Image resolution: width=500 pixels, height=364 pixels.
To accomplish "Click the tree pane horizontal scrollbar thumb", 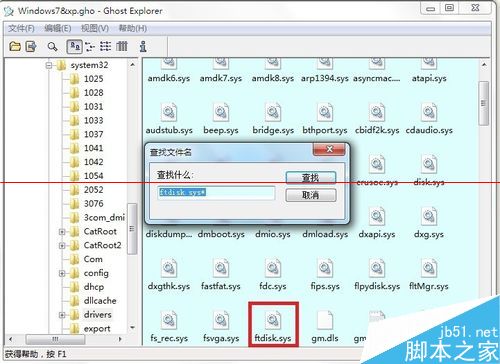I will 55,339.
